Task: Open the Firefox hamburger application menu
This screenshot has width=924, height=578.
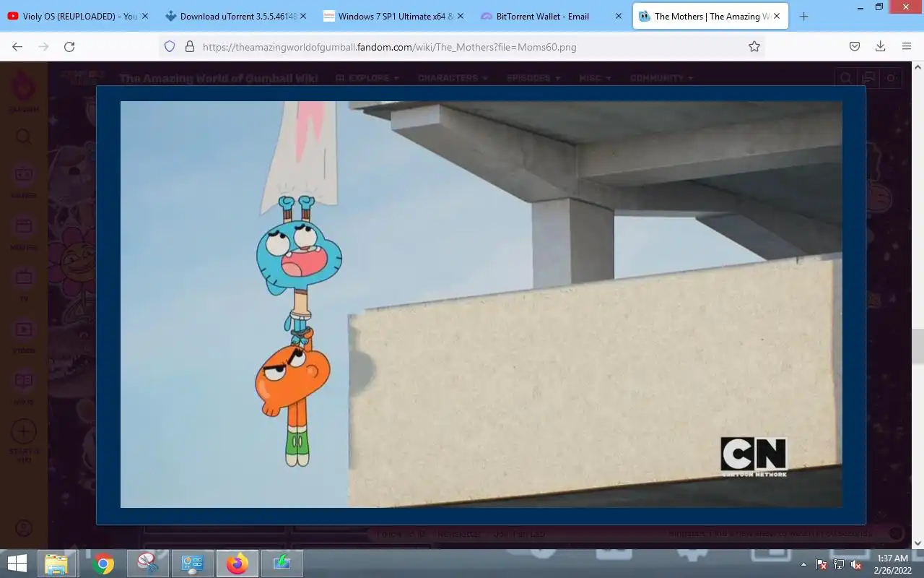Action: [x=907, y=46]
